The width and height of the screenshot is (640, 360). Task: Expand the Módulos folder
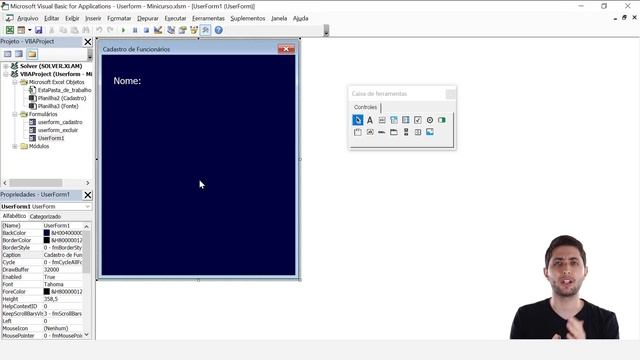[15, 146]
